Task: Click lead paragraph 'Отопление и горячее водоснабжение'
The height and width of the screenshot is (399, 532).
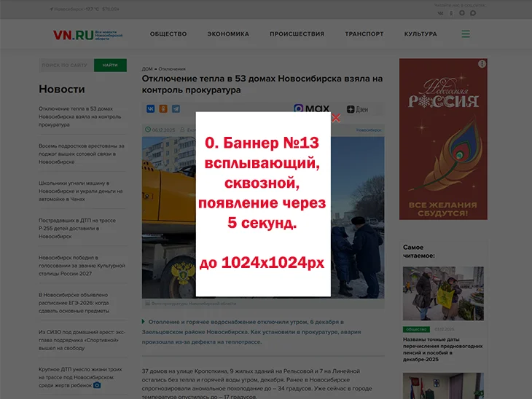Action: [251, 332]
